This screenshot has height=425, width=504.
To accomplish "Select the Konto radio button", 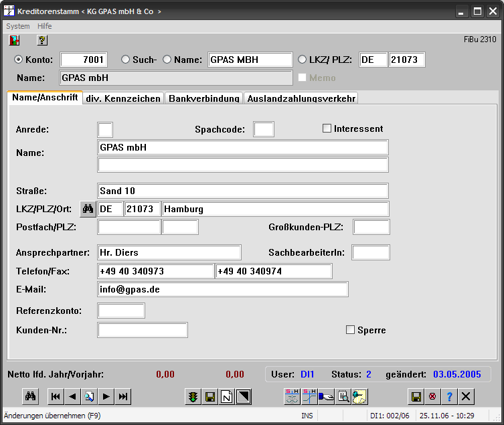I will click(19, 60).
